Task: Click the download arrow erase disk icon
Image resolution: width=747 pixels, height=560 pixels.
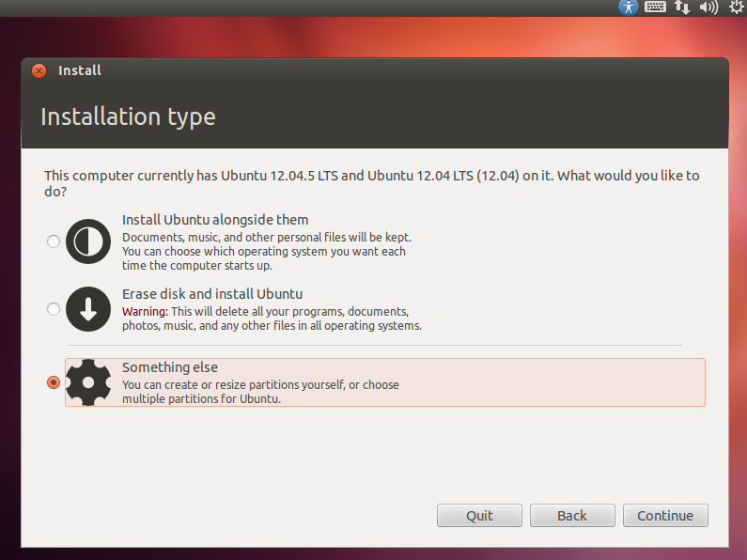Action: pos(88,309)
